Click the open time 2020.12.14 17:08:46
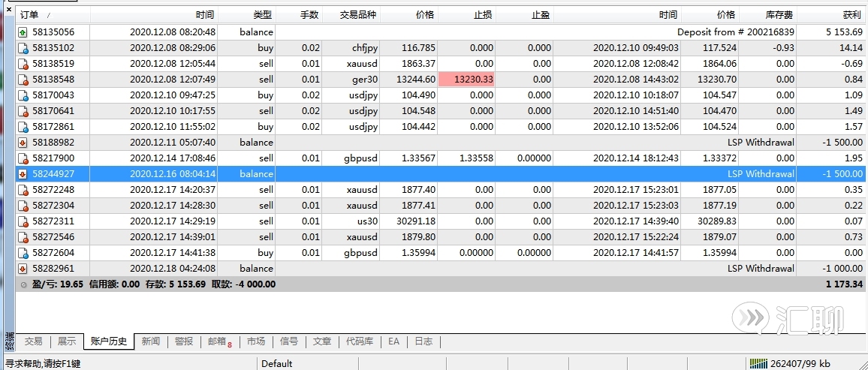This screenshot has height=370, width=868. (x=173, y=158)
